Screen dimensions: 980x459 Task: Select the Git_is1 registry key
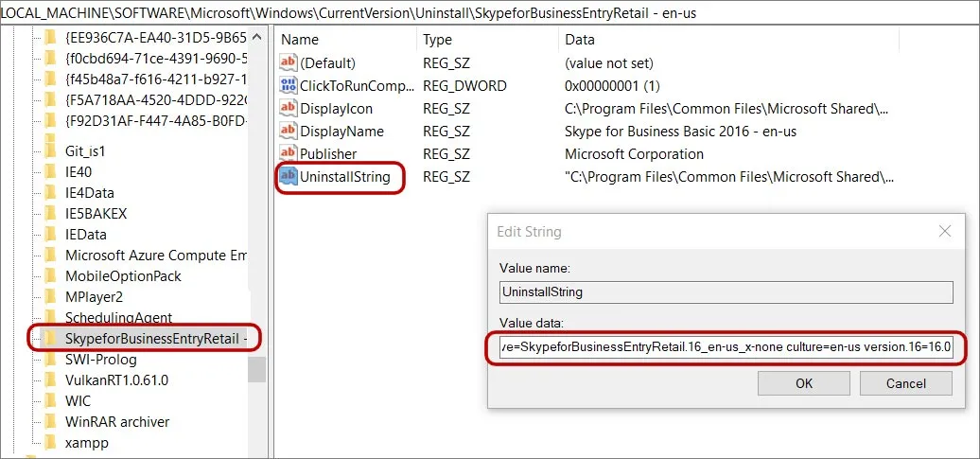coord(87,150)
